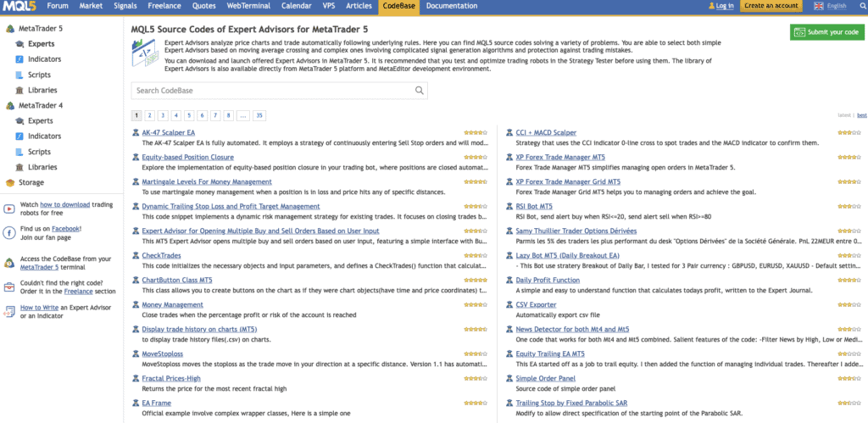This screenshot has width=868, height=423.
Task: Click the Create an account button
Action: (x=771, y=6)
